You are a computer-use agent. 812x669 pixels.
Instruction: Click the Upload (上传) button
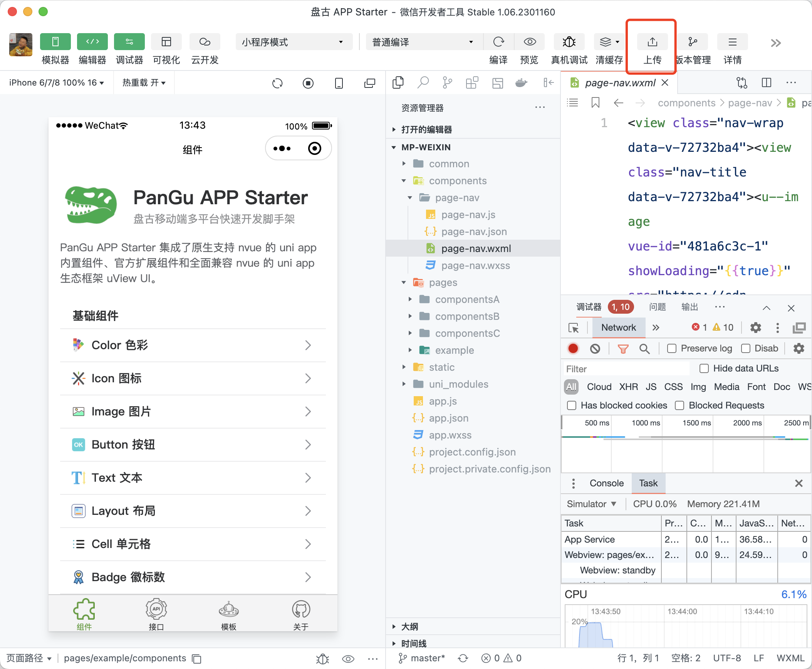(652, 42)
